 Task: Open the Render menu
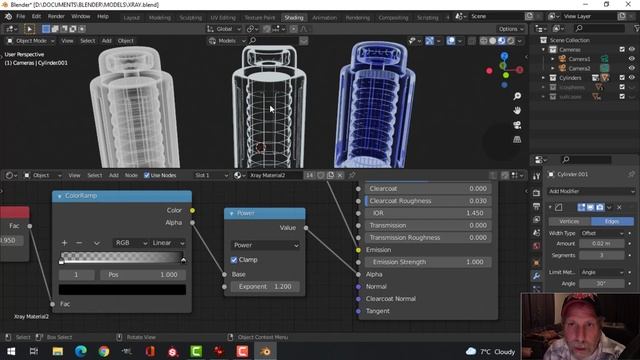(x=56, y=16)
